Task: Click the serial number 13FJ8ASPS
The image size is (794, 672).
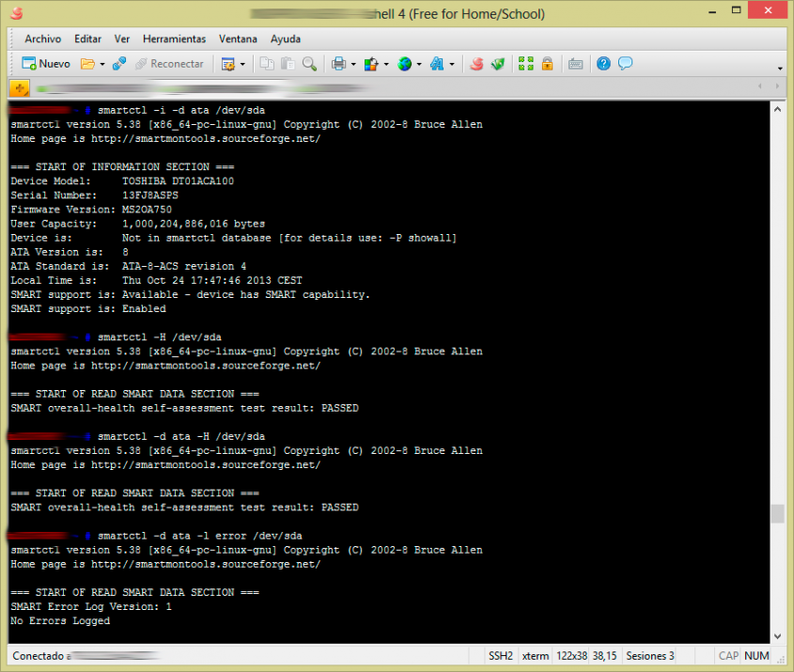Action: 150,195
